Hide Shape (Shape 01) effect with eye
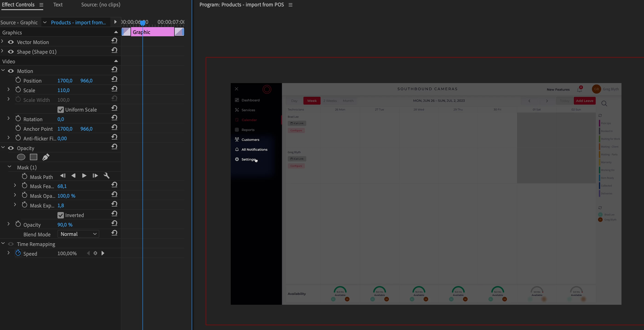Screen dimensions: 644x330 pyautogui.click(x=11, y=52)
